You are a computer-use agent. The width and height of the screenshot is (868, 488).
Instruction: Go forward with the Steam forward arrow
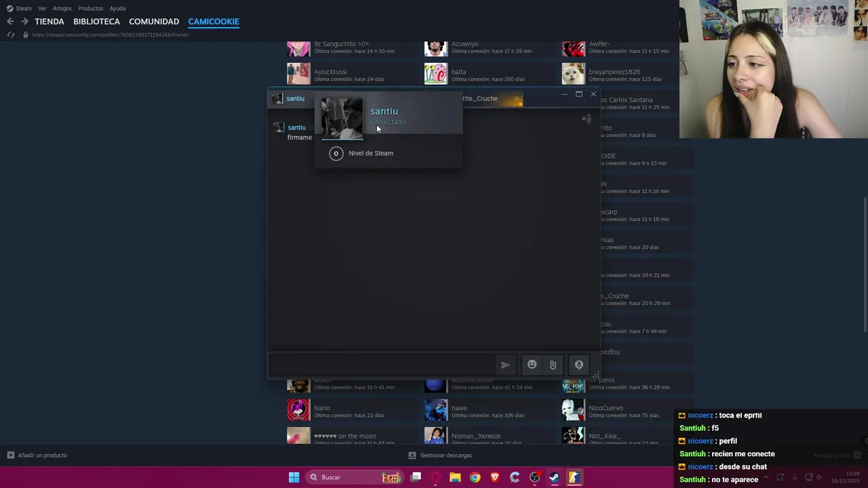click(x=24, y=22)
